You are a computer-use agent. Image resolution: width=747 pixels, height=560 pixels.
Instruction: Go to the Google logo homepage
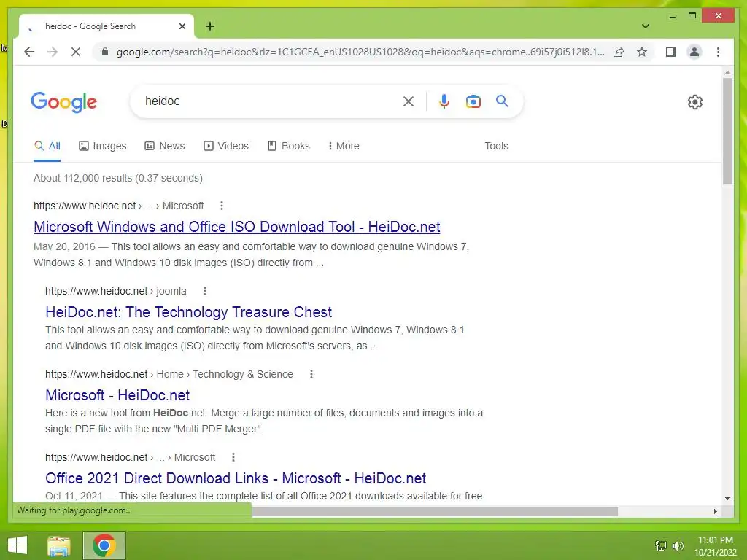click(64, 102)
